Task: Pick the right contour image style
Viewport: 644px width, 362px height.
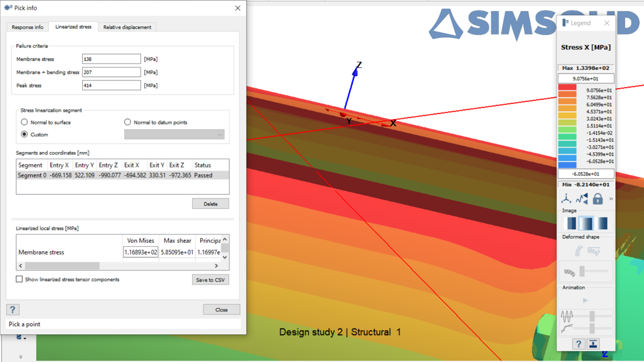Action: [601, 223]
